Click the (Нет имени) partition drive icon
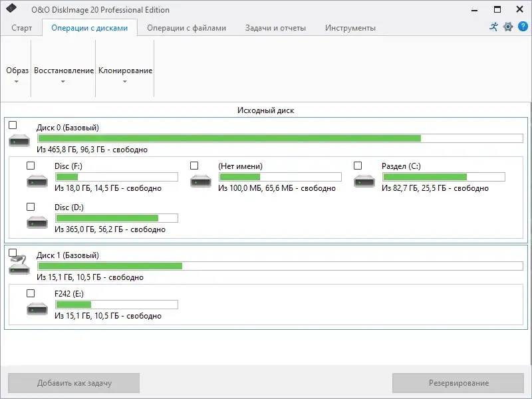The width and height of the screenshot is (532, 399). point(201,181)
